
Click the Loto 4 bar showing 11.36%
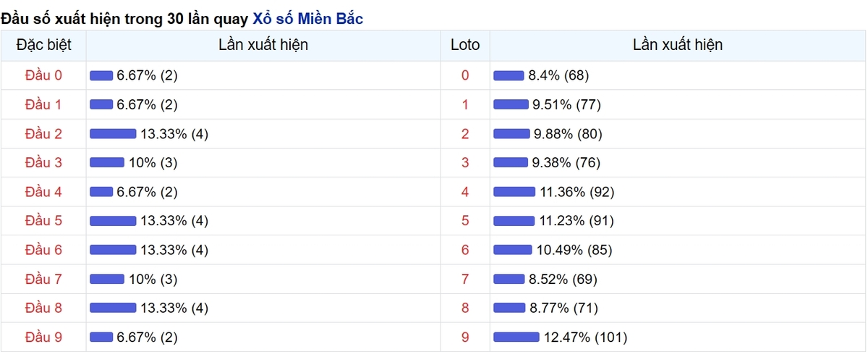(x=514, y=191)
